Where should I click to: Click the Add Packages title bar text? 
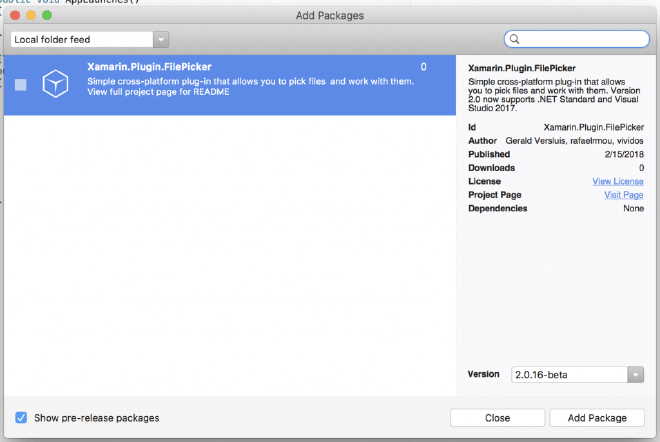330,16
